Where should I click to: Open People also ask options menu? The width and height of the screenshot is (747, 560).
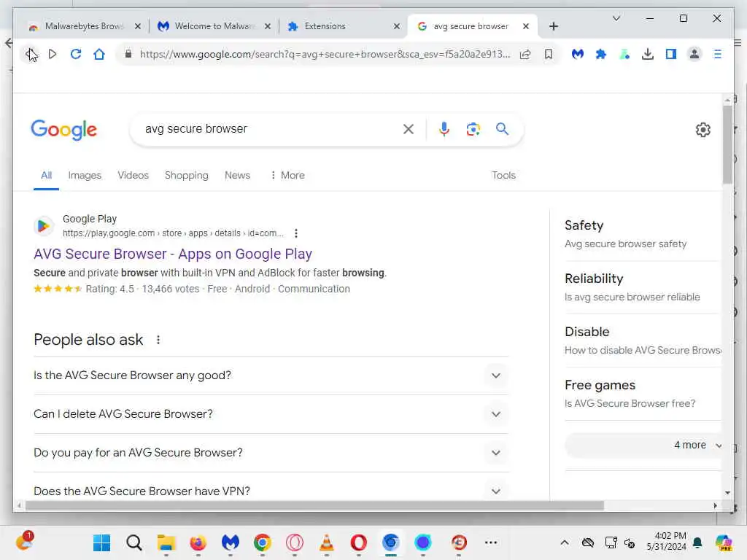pos(158,340)
